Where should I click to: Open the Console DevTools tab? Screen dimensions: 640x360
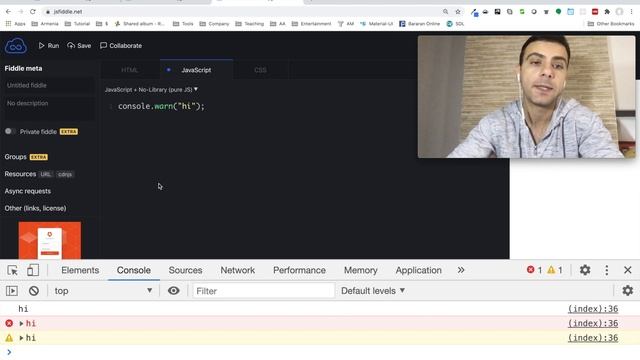133,270
